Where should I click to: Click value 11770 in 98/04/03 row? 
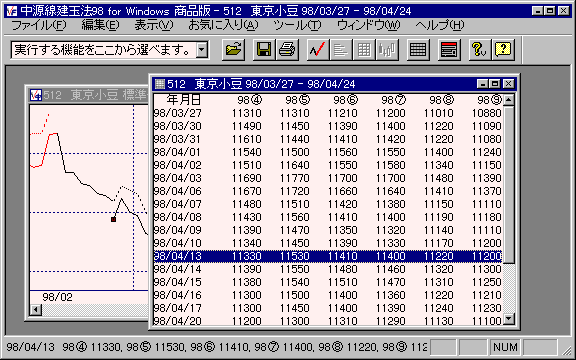click(x=295, y=178)
